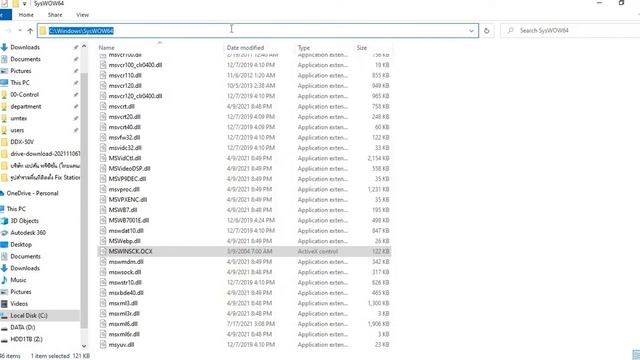Refresh the SysWOW64 folder view

click(486, 31)
